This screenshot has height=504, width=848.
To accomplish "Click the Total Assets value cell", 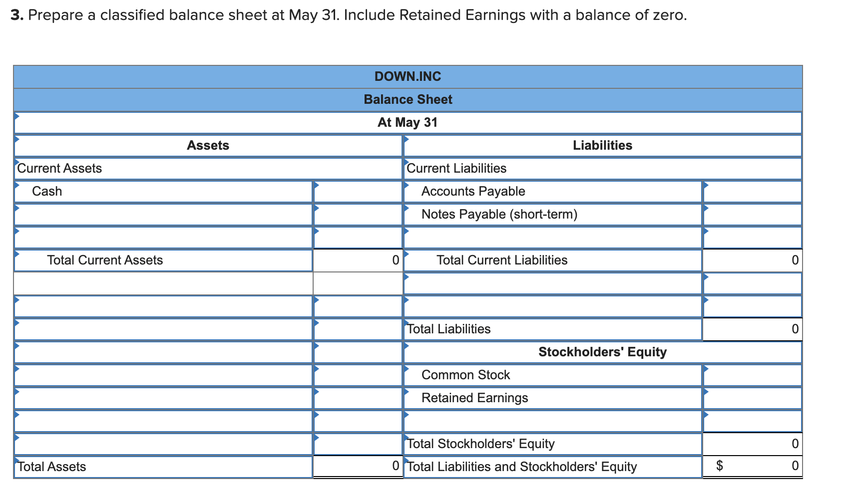I will [358, 467].
